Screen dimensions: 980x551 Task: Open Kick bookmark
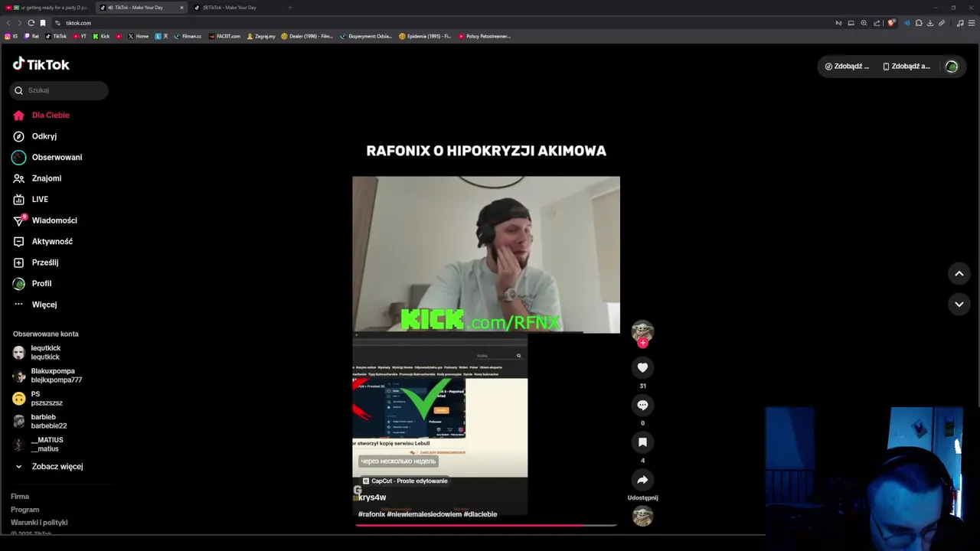click(x=101, y=36)
